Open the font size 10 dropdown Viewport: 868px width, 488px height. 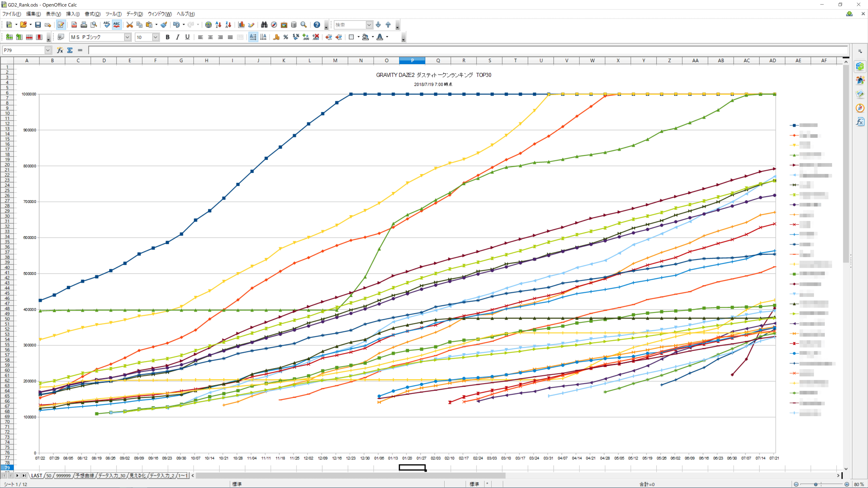155,37
